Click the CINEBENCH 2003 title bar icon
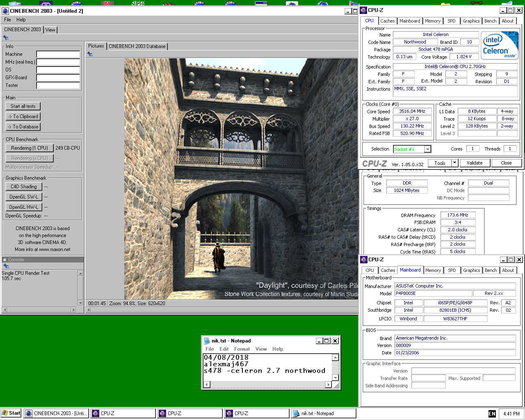Image resolution: width=525 pixels, height=420 pixels. [x=5, y=11]
